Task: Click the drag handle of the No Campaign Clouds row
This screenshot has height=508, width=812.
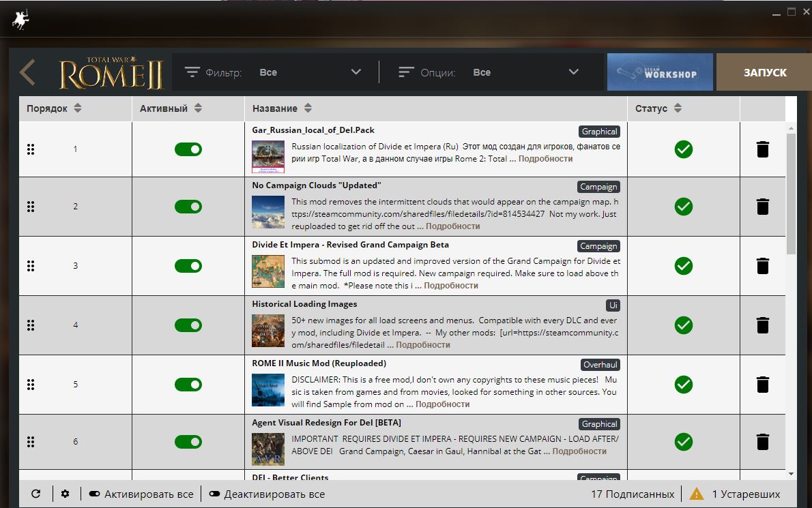Action: coord(31,207)
